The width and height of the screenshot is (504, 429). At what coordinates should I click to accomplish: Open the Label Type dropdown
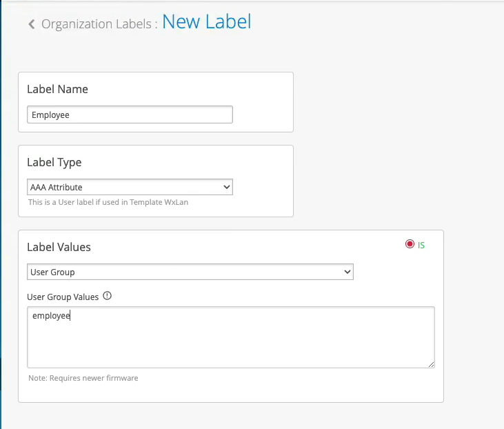(130, 187)
